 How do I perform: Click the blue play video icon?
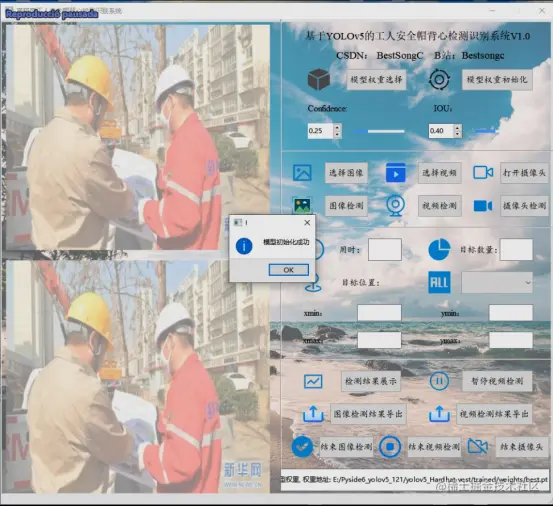pos(395,173)
